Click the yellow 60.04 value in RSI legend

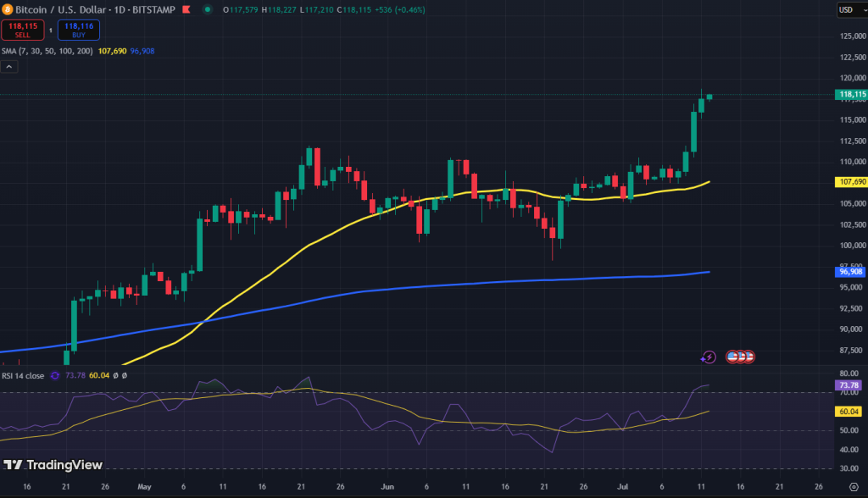coord(99,375)
